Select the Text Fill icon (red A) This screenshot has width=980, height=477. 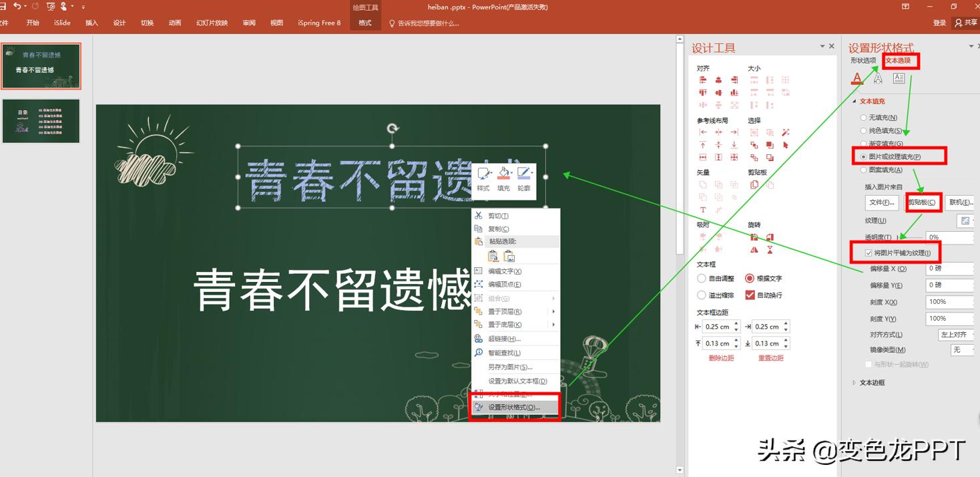coord(856,78)
